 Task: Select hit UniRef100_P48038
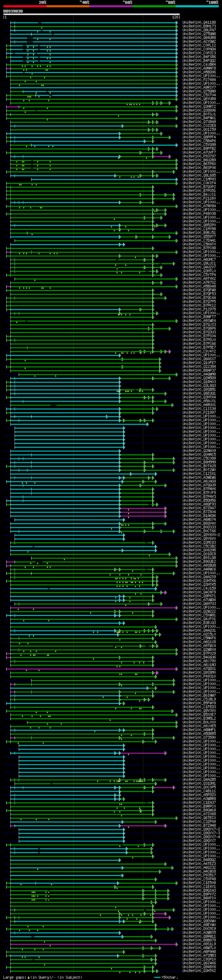coord(199,213)
